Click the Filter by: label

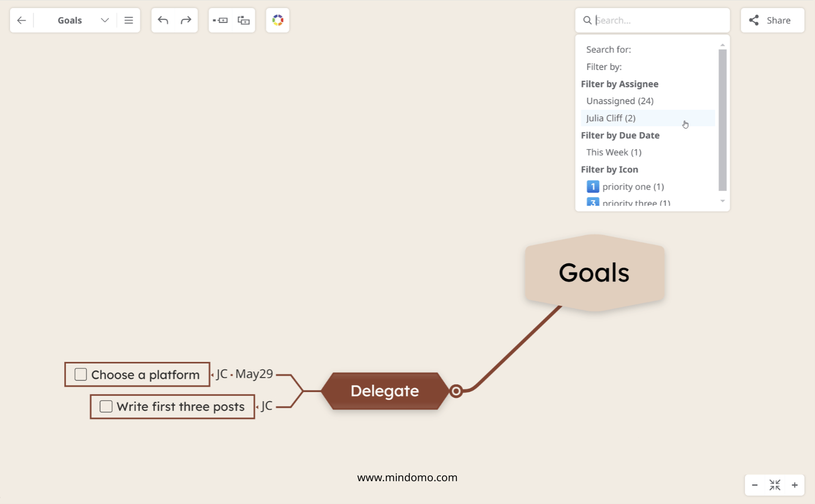click(604, 67)
